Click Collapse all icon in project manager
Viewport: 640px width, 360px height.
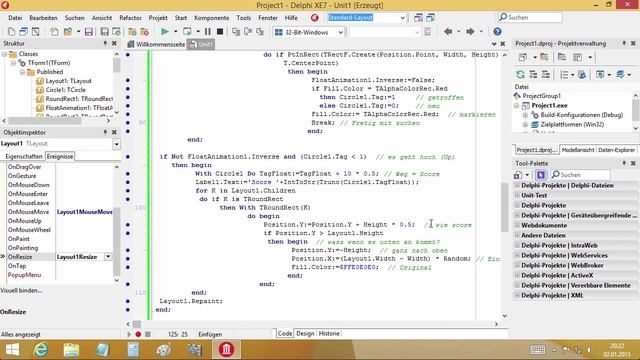click(x=546, y=74)
